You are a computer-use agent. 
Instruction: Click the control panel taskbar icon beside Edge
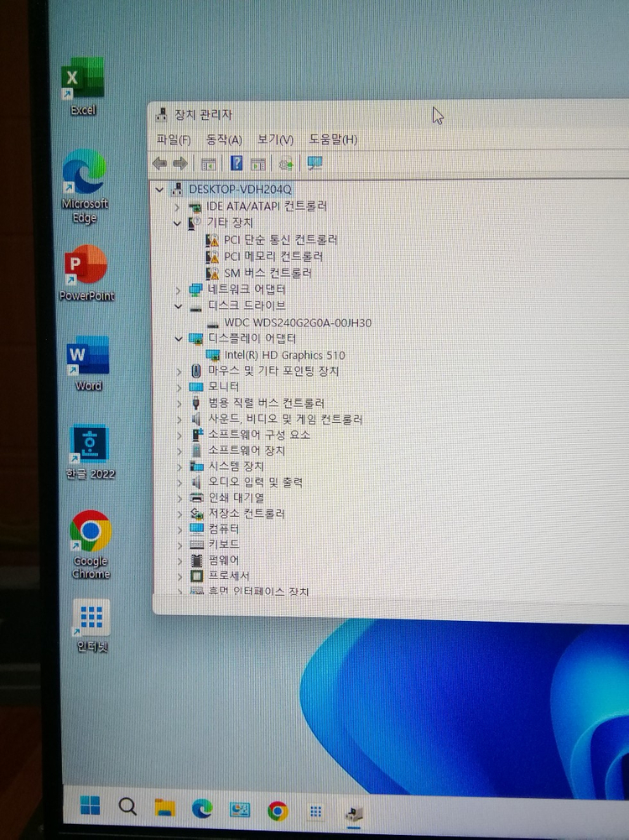[x=240, y=810]
